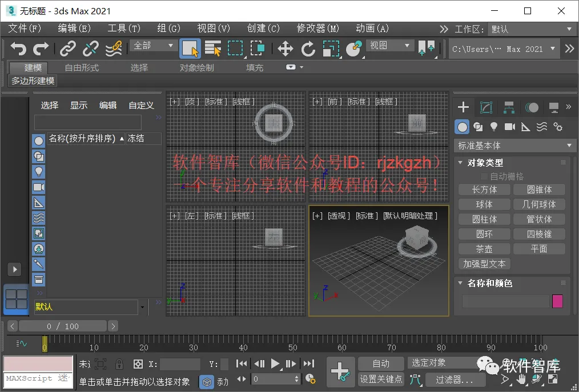Screen dimensions: 579x392
Task: Select Shapes category in Create panel
Action: click(x=478, y=127)
